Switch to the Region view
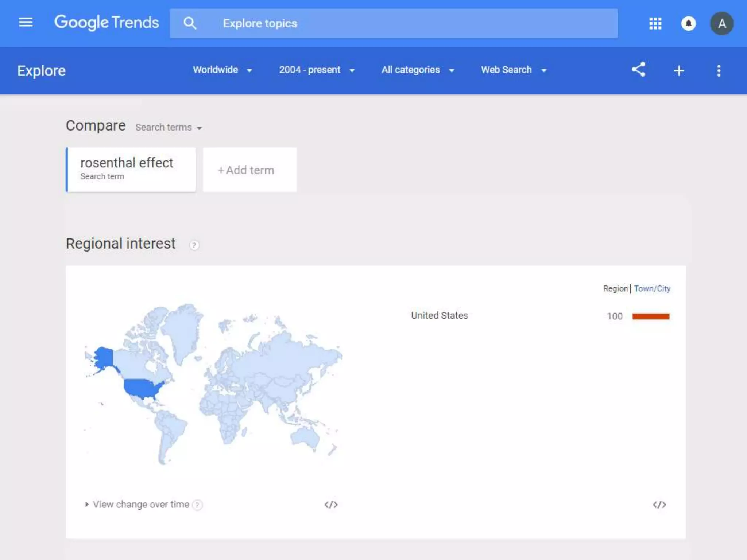747x560 pixels. [615, 289]
